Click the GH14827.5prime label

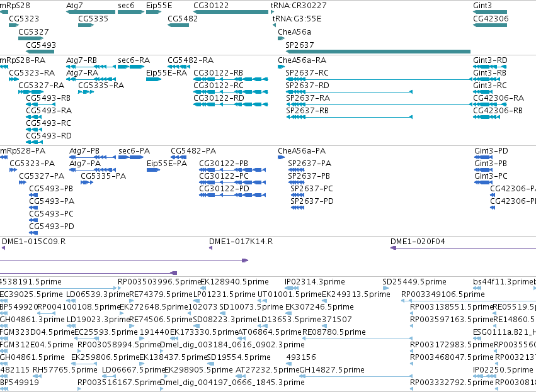[332, 370]
